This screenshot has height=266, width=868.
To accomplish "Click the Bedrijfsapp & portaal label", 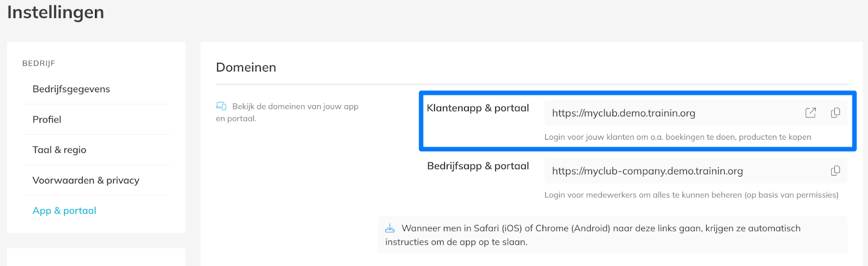I will (x=477, y=166).
